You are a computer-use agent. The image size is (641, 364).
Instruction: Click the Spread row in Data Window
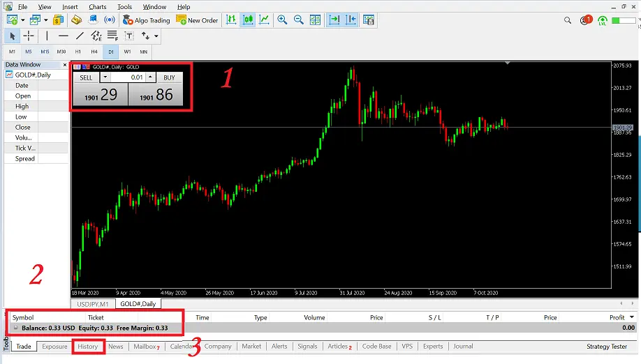pos(36,159)
